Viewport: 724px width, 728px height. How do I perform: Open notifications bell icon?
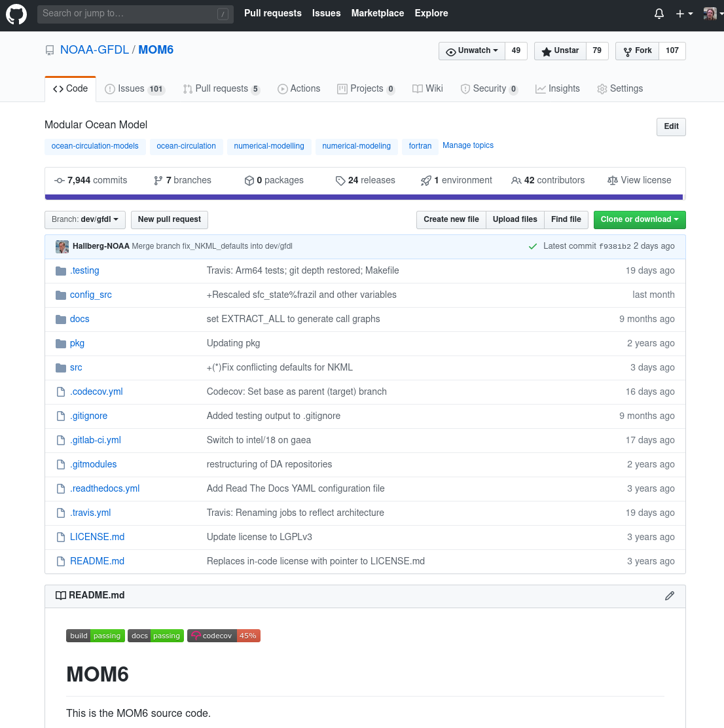pos(659,14)
